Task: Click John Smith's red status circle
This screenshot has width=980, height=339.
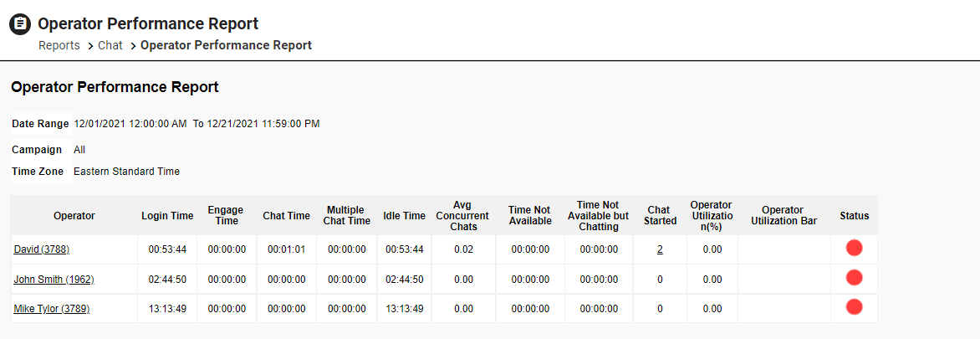Action: click(854, 278)
